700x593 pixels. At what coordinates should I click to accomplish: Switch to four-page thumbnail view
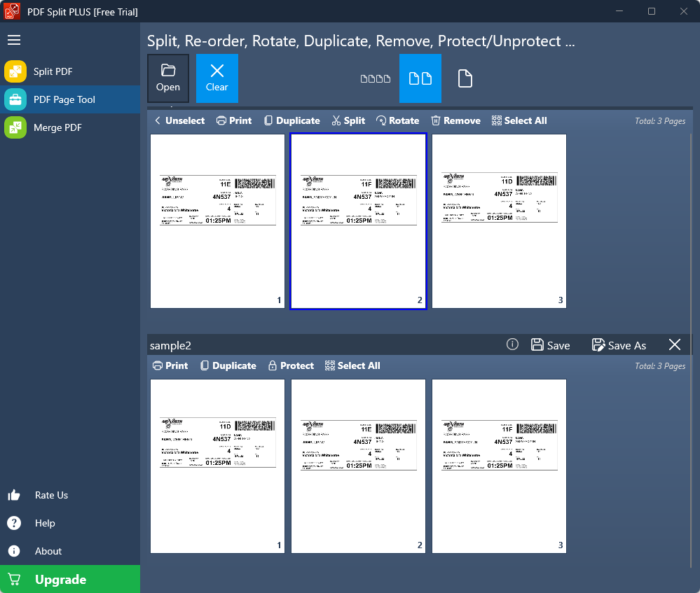tap(375, 78)
